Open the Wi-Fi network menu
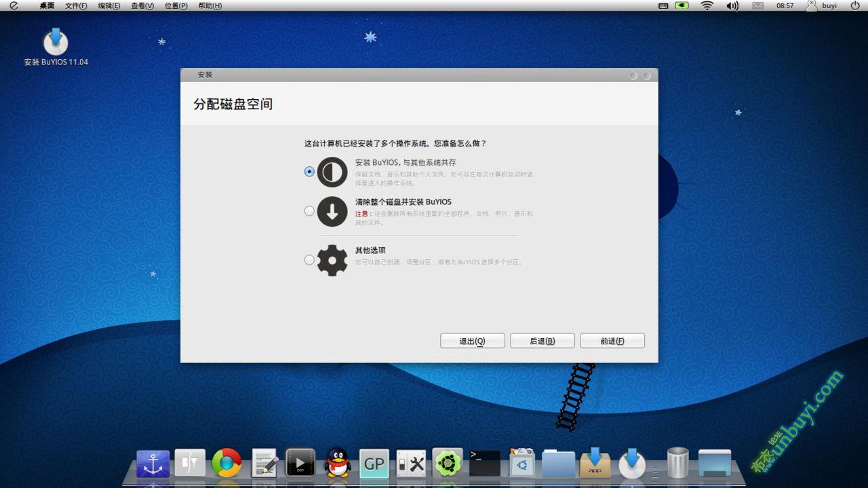This screenshot has height=488, width=868. point(707,5)
